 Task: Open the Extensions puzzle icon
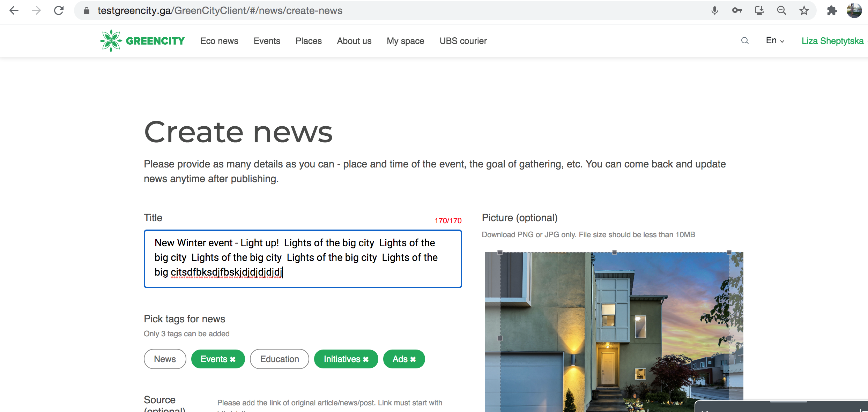(x=832, y=10)
